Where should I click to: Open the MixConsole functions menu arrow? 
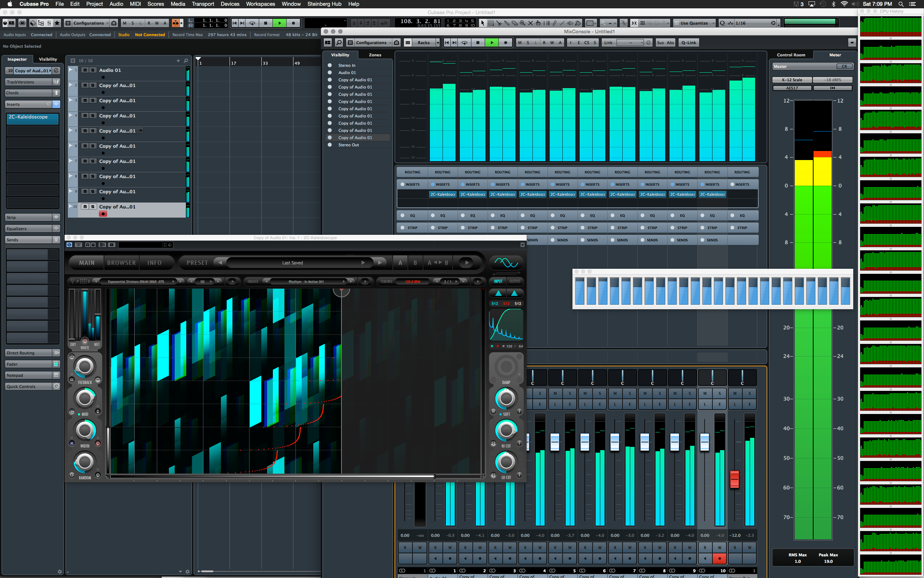coord(852,42)
